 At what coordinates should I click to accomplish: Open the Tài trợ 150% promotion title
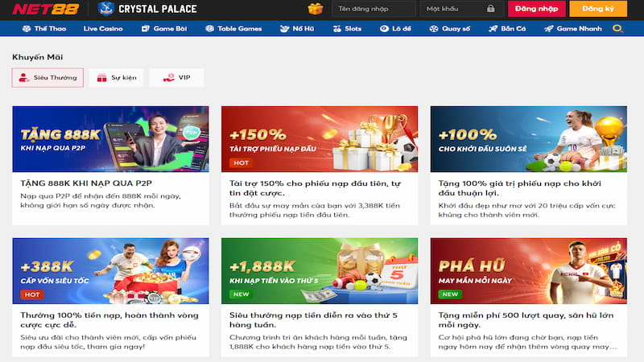pyautogui.click(x=315, y=188)
